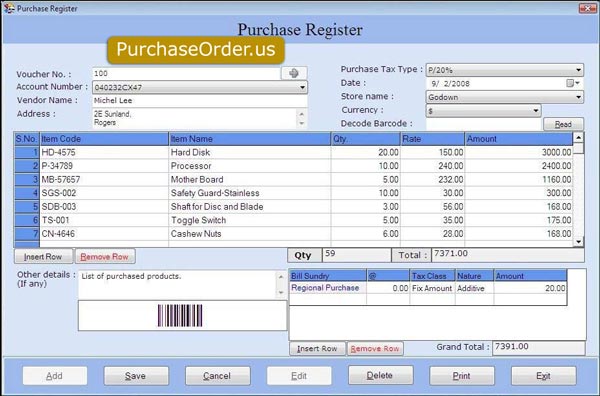600x396 pixels.
Task: Click the Item Code column header
Action: (104, 139)
